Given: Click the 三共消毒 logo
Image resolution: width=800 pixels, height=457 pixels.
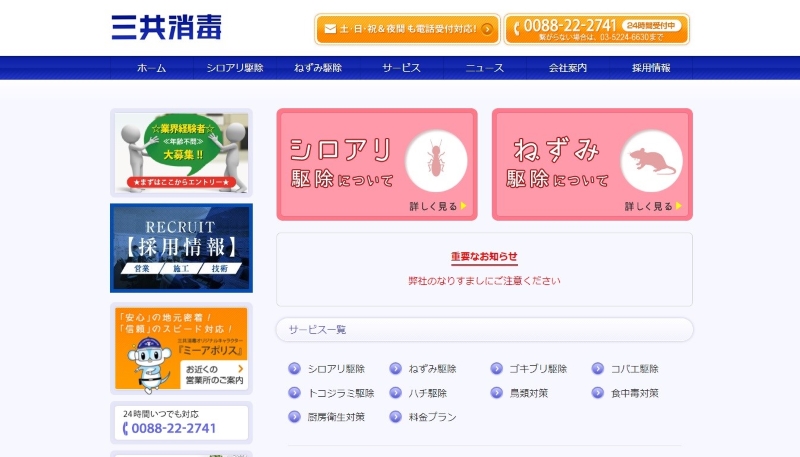Looking at the screenshot, I should coord(167,27).
